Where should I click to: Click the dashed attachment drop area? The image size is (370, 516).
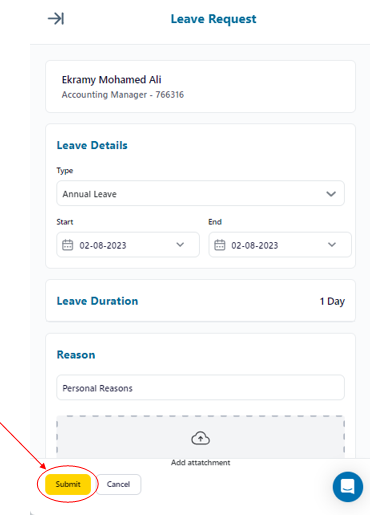pos(200,437)
